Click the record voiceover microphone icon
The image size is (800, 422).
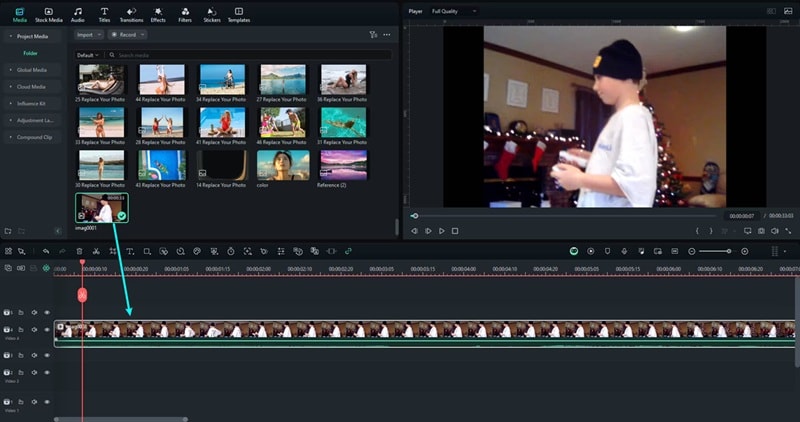624,251
